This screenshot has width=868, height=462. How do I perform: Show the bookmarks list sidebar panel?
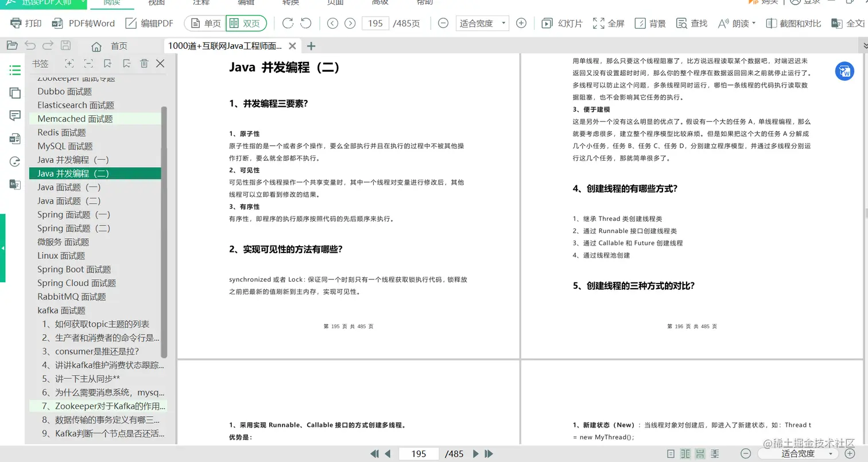(15, 70)
